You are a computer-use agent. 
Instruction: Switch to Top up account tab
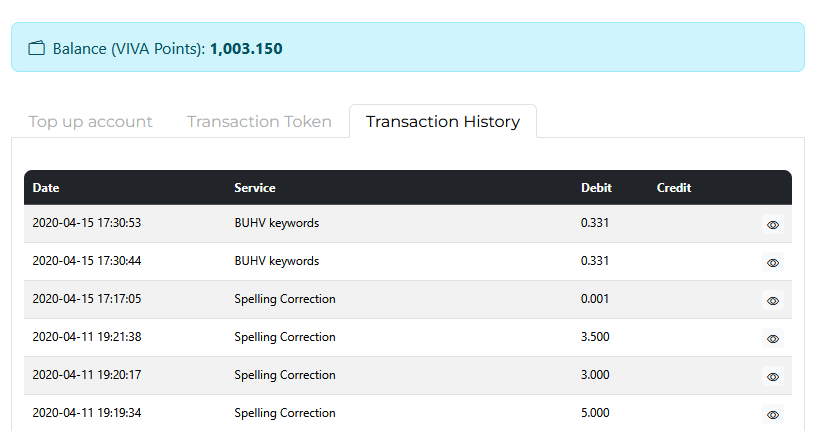(x=90, y=122)
